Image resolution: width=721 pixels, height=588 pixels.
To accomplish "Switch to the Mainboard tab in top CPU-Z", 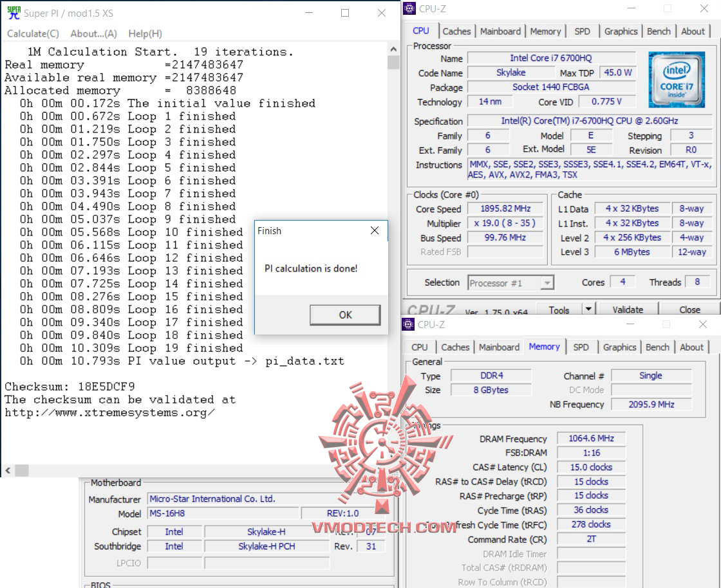I will (x=500, y=30).
